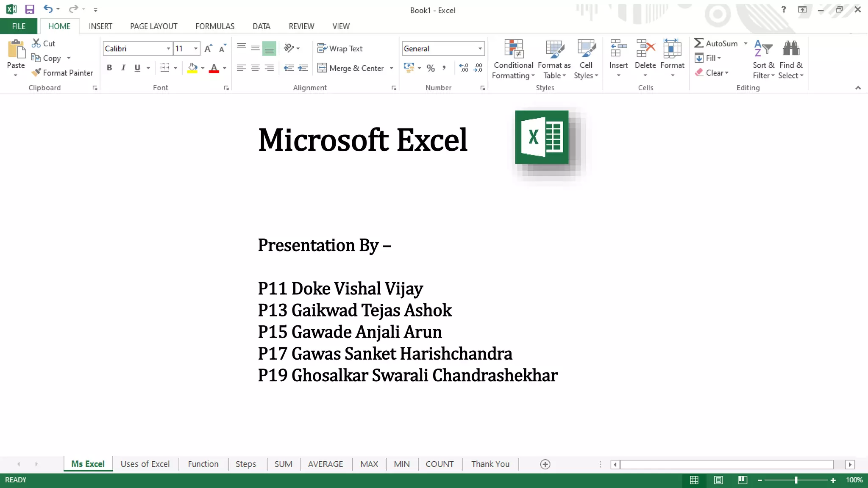Click the Cut scissors icon
The height and width of the screenshot is (488, 868).
click(x=36, y=43)
